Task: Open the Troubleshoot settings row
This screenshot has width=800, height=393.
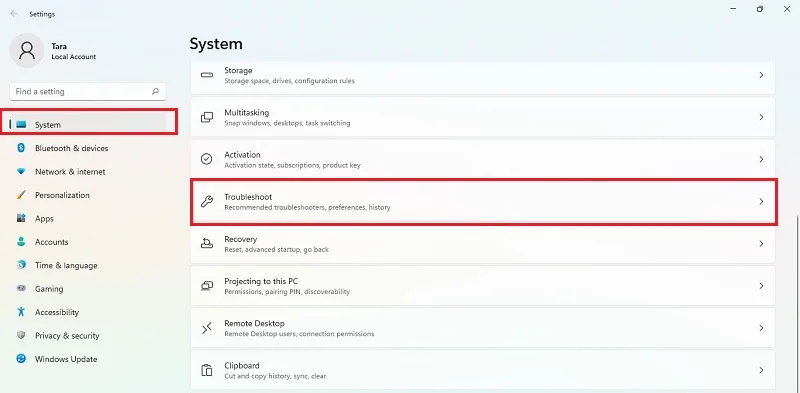Action: [483, 202]
